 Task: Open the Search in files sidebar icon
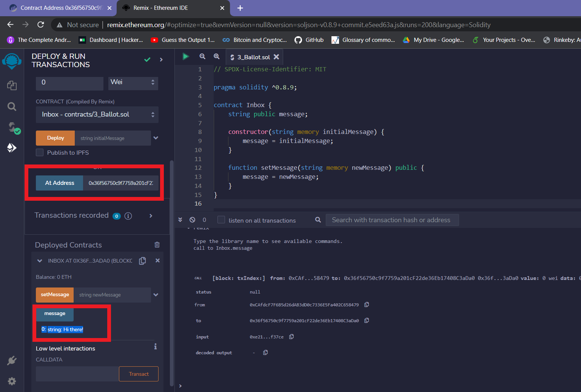tap(12, 107)
